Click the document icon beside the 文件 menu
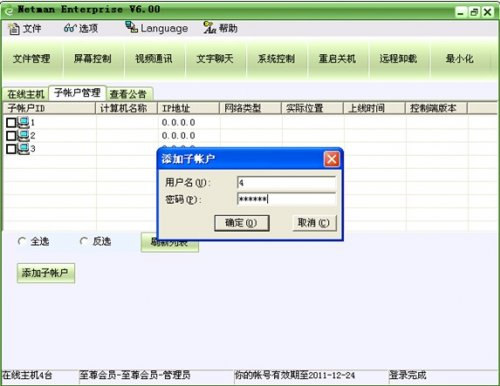This screenshot has width=500, height=386. pos(14,29)
